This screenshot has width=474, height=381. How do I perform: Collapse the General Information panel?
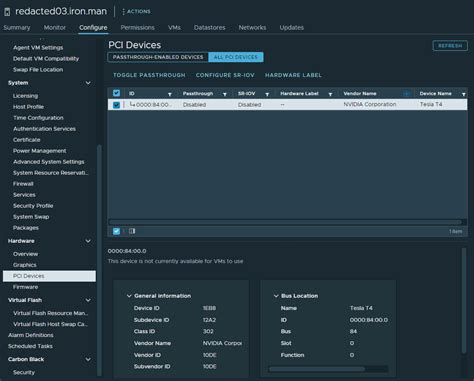coord(129,296)
